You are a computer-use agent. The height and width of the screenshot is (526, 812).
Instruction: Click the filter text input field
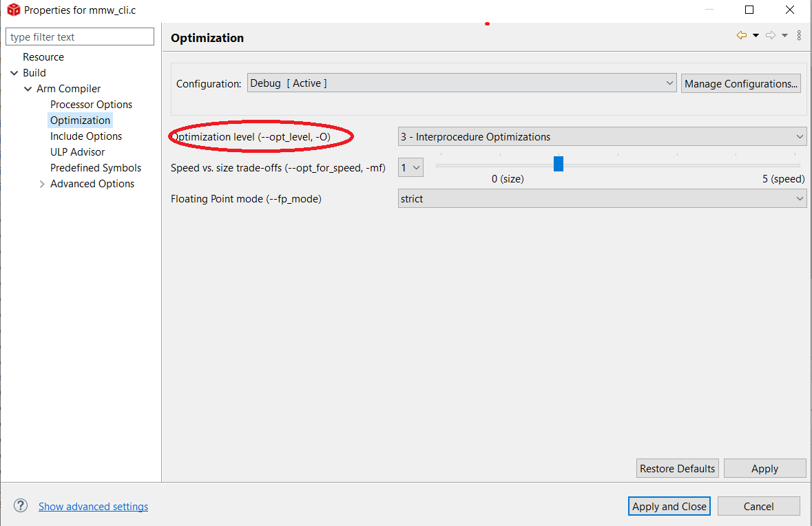(80, 37)
